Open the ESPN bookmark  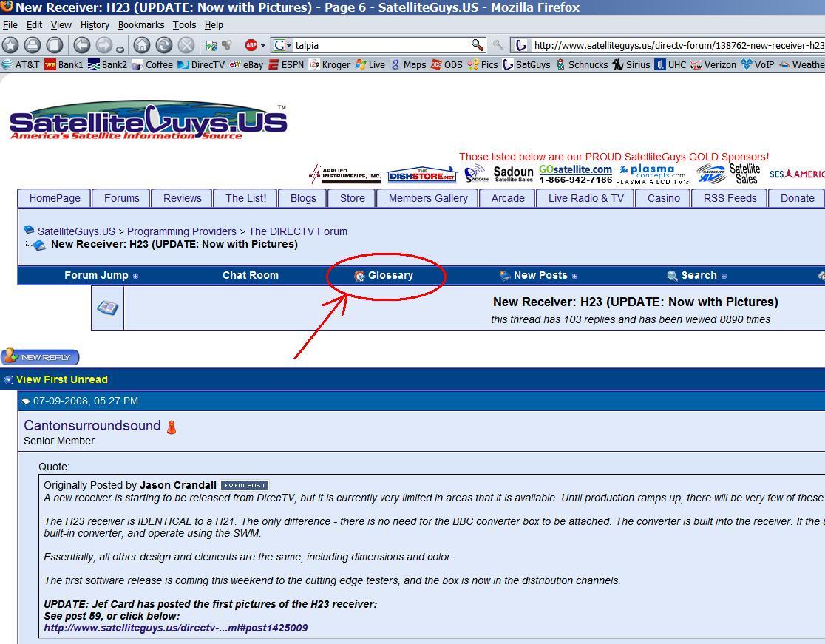click(286, 65)
